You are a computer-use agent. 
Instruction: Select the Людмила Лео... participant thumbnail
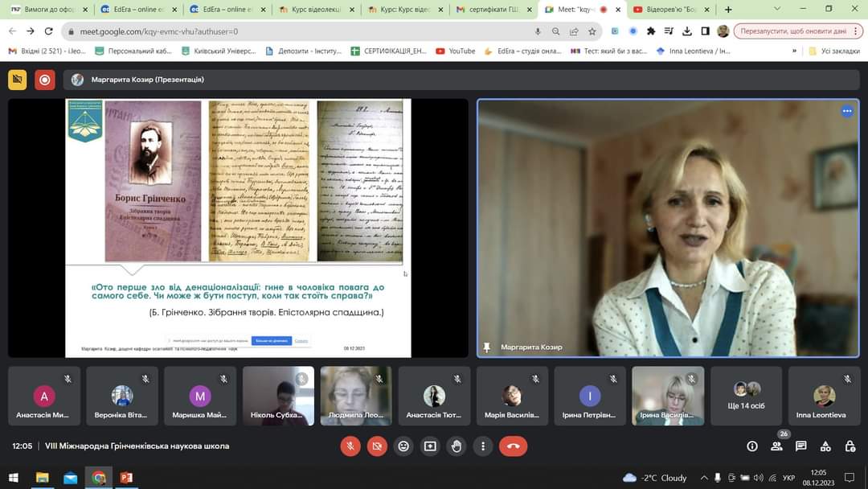[x=356, y=396]
